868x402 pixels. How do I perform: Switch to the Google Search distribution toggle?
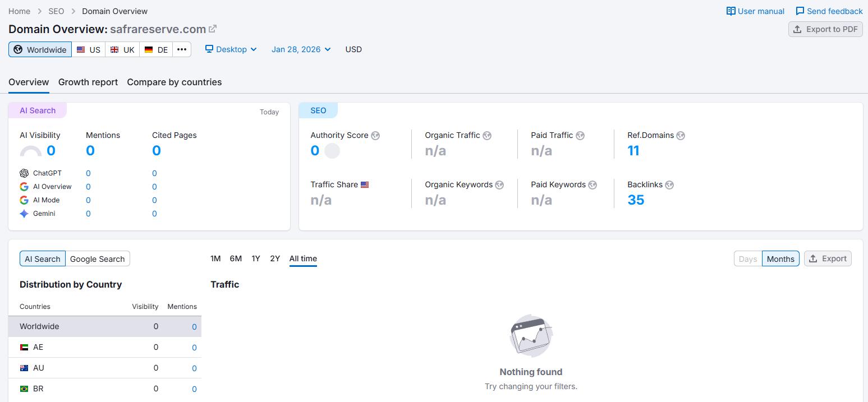98,258
